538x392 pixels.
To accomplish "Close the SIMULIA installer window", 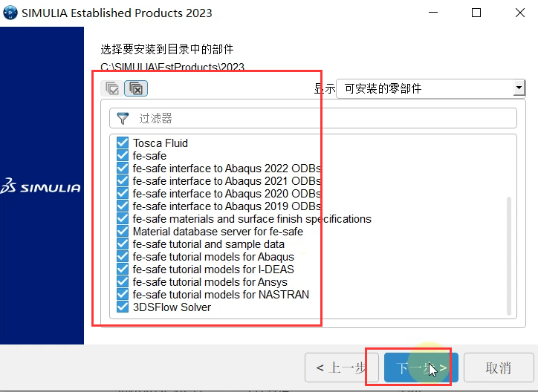I will (x=520, y=13).
